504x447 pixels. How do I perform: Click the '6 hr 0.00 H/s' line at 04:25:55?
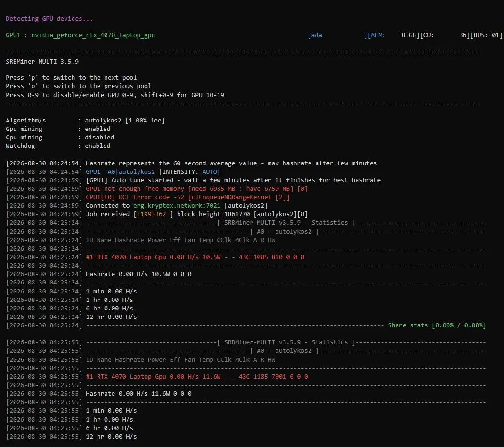pos(110,428)
